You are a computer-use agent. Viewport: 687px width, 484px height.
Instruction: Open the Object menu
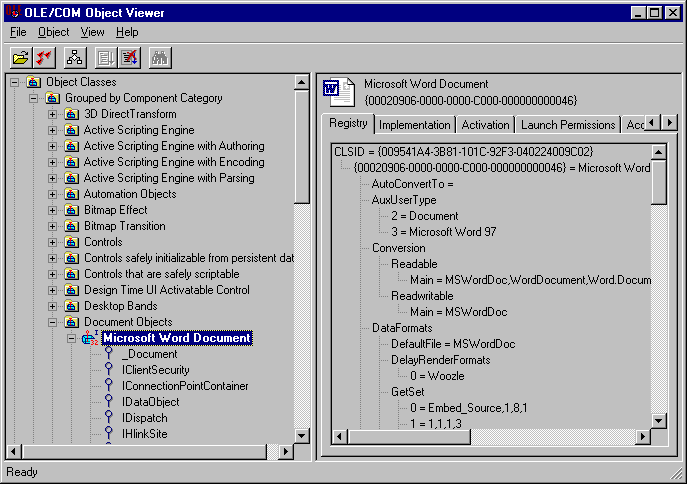54,32
